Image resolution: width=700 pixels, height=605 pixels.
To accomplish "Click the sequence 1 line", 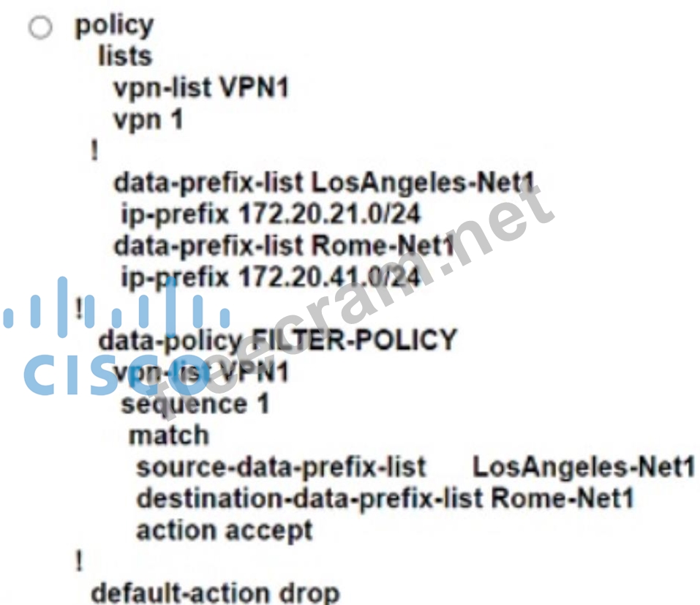I will click(x=195, y=404).
